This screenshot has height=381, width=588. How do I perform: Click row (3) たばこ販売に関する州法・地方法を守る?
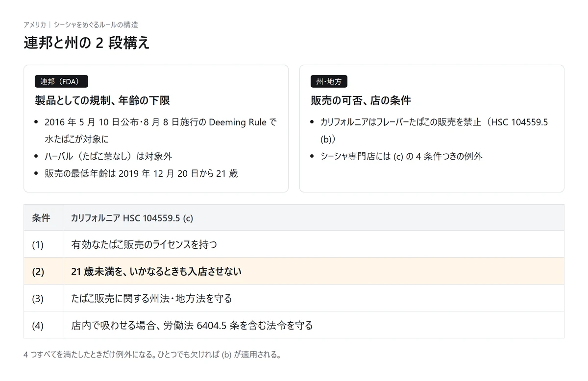pyautogui.click(x=294, y=298)
